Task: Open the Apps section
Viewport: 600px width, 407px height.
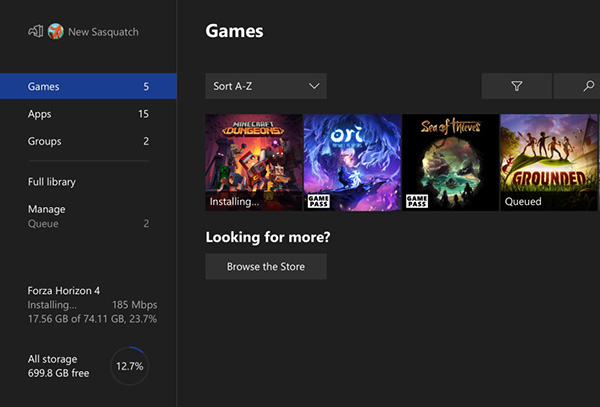Action: click(88, 114)
